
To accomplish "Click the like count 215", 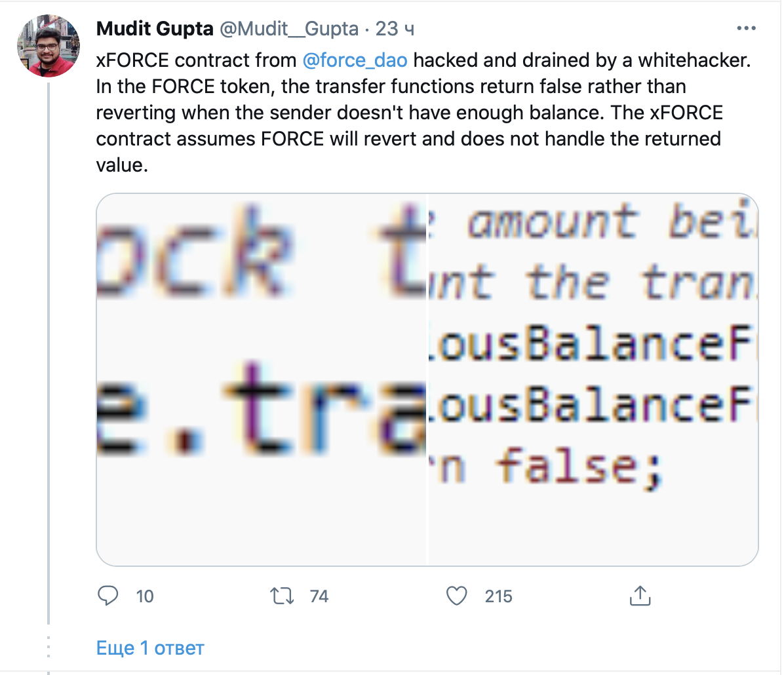I will [498, 596].
